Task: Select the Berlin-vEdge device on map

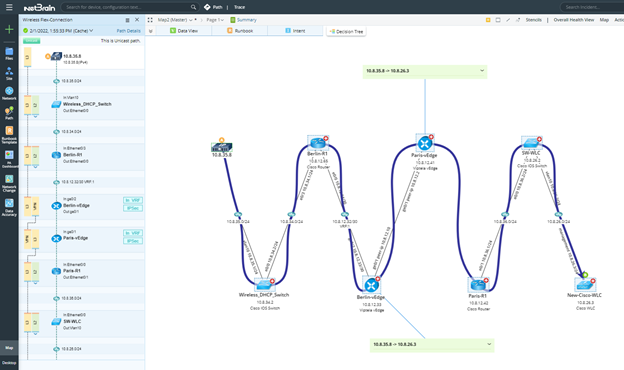Action: tap(371, 285)
